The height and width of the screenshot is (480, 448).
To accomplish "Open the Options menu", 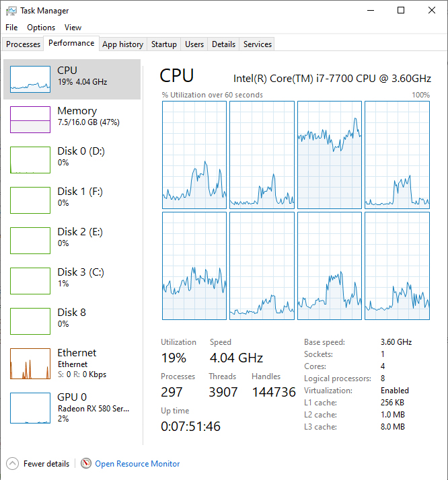I will click(x=41, y=28).
